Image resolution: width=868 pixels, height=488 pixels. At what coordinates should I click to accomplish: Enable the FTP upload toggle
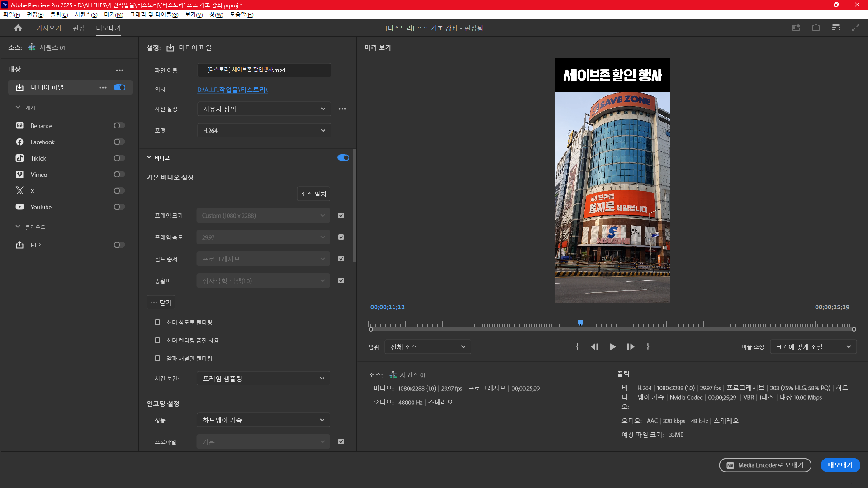click(x=119, y=245)
